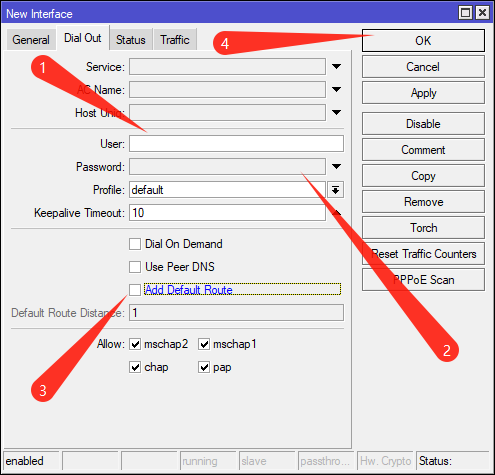Focus the User input field

pos(236,144)
